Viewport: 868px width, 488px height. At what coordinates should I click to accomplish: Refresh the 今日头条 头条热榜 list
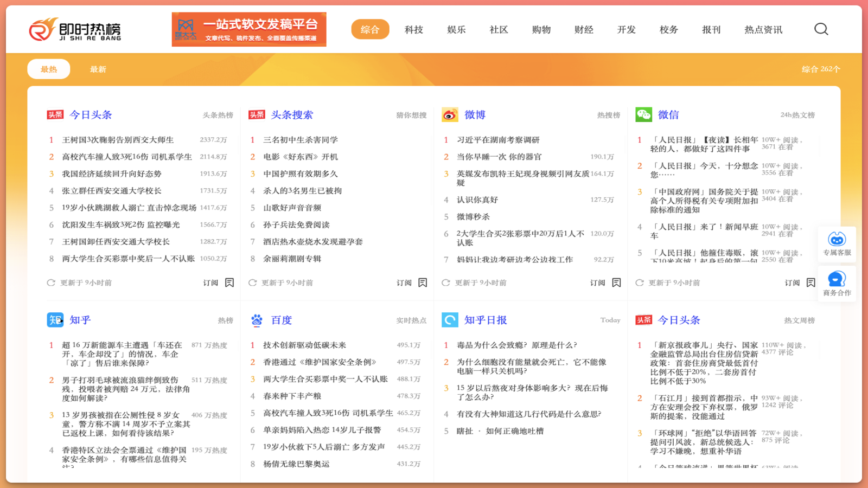(51, 282)
